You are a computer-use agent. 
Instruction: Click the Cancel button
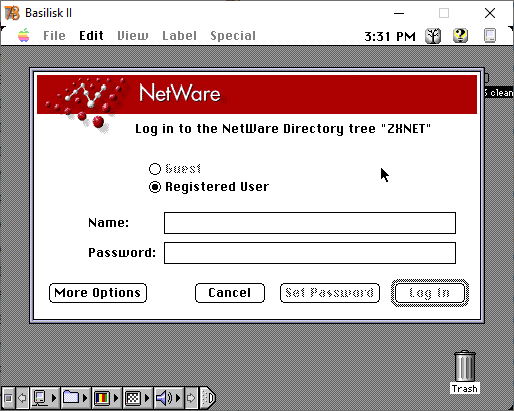[230, 293]
